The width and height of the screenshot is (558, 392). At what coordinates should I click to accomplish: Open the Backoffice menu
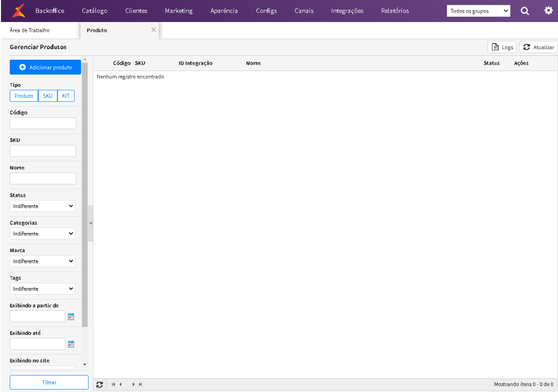(x=50, y=11)
